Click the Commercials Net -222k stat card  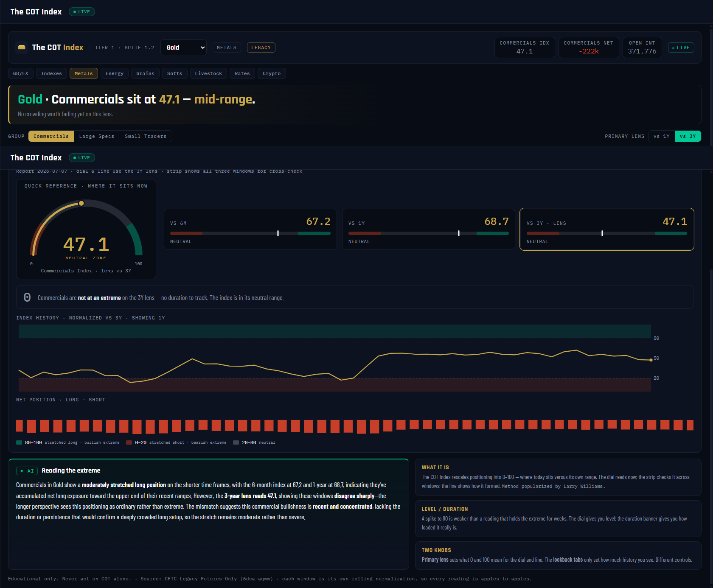point(589,48)
